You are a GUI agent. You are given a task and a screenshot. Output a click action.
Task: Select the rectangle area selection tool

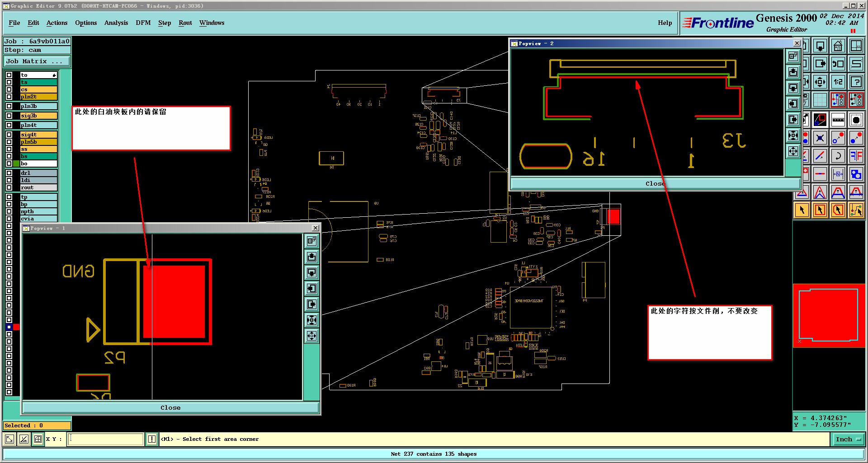[x=820, y=210]
